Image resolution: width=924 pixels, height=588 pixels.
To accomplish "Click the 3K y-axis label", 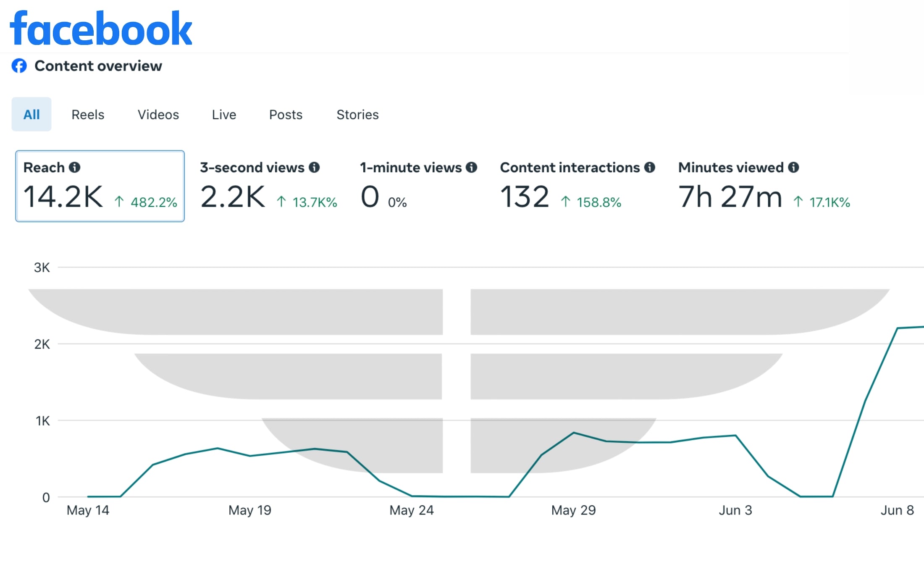I will click(x=42, y=268).
